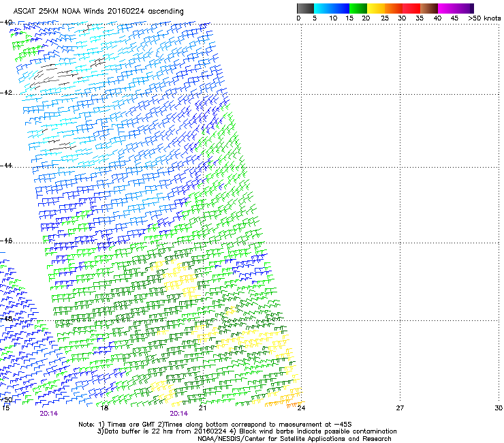Click the purple '20:14' time left of longitude 18
Image resolution: width=504 pixels, height=443 pixels.
(49, 414)
